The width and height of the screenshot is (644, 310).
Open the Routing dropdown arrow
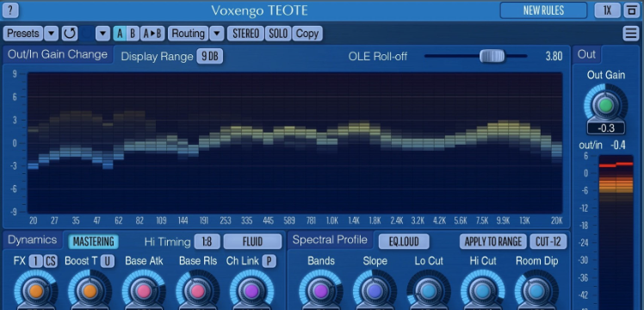click(x=217, y=34)
